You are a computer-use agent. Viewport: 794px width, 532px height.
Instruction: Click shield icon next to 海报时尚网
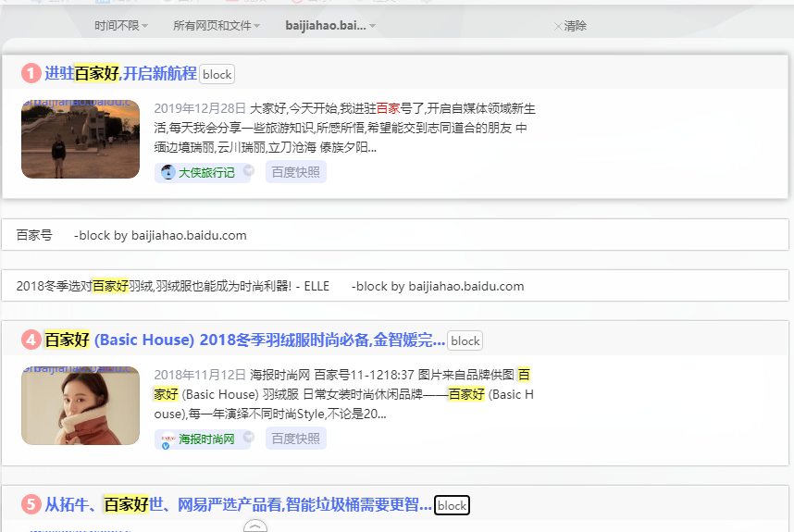pos(248,437)
